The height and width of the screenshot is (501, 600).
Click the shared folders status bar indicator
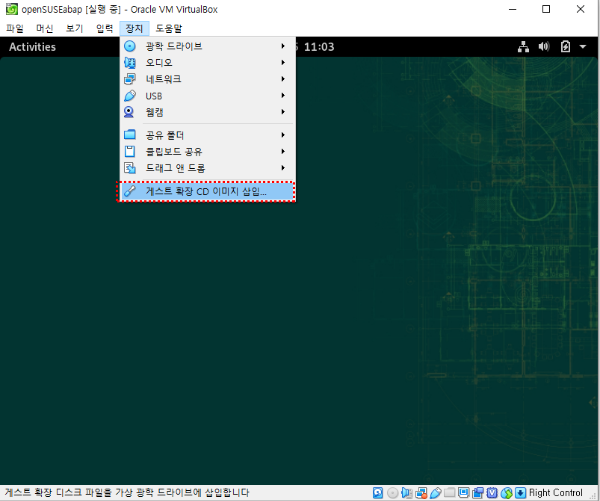tap(450, 492)
